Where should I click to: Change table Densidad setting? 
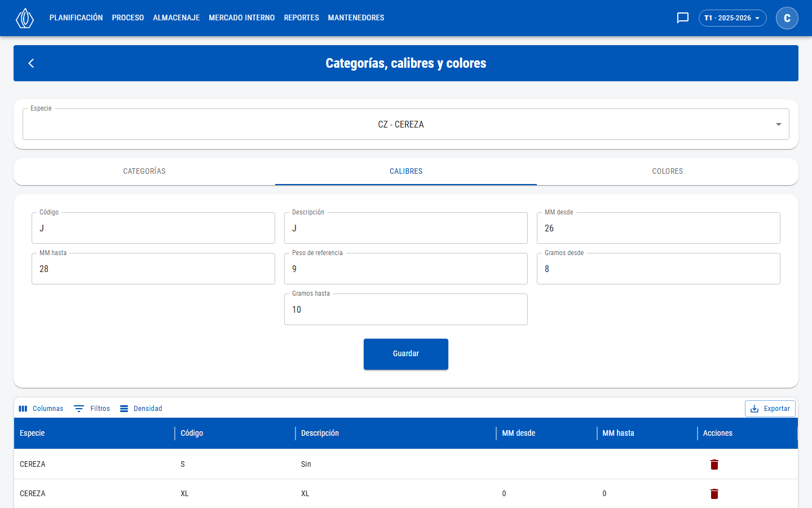pos(141,409)
